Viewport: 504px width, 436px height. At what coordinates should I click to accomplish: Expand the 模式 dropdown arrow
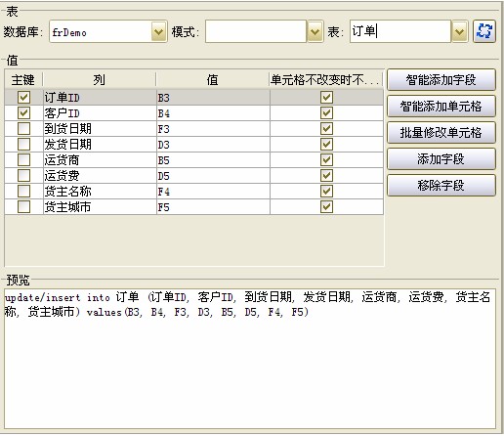coord(315,31)
